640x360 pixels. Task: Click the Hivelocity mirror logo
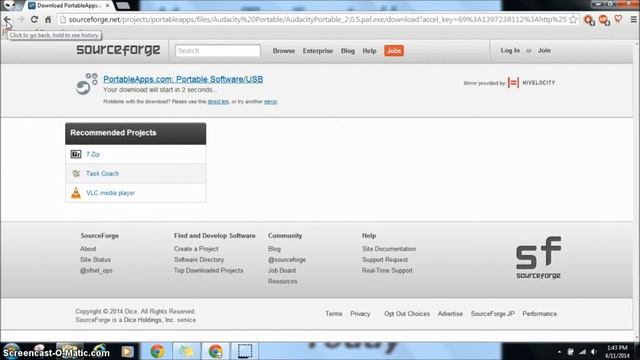(531, 82)
